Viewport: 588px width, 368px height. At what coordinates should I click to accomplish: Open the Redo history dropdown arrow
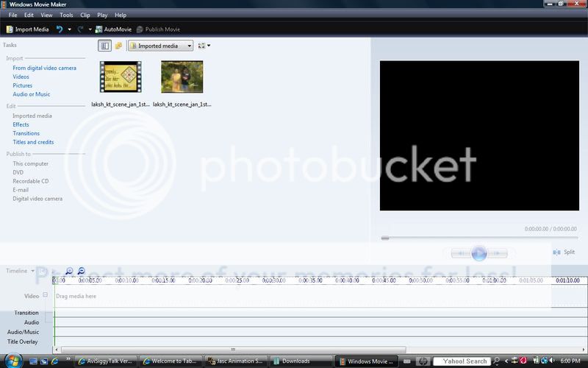(x=90, y=29)
